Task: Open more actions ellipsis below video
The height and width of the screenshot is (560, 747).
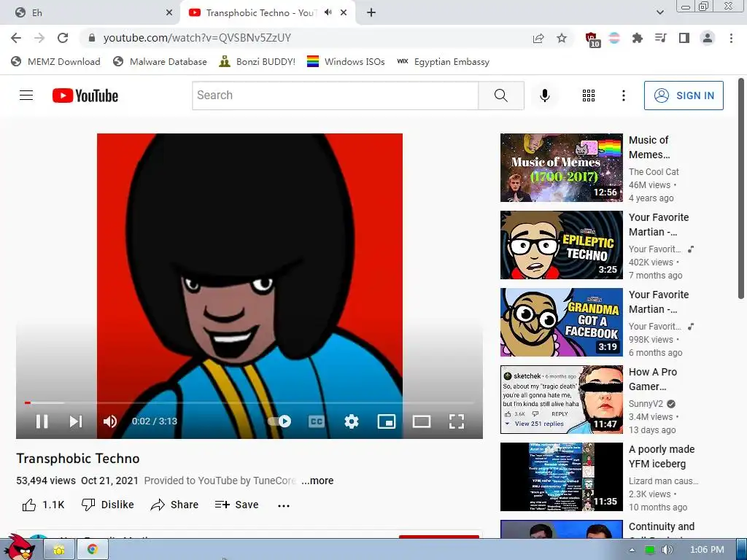Action: click(x=284, y=506)
